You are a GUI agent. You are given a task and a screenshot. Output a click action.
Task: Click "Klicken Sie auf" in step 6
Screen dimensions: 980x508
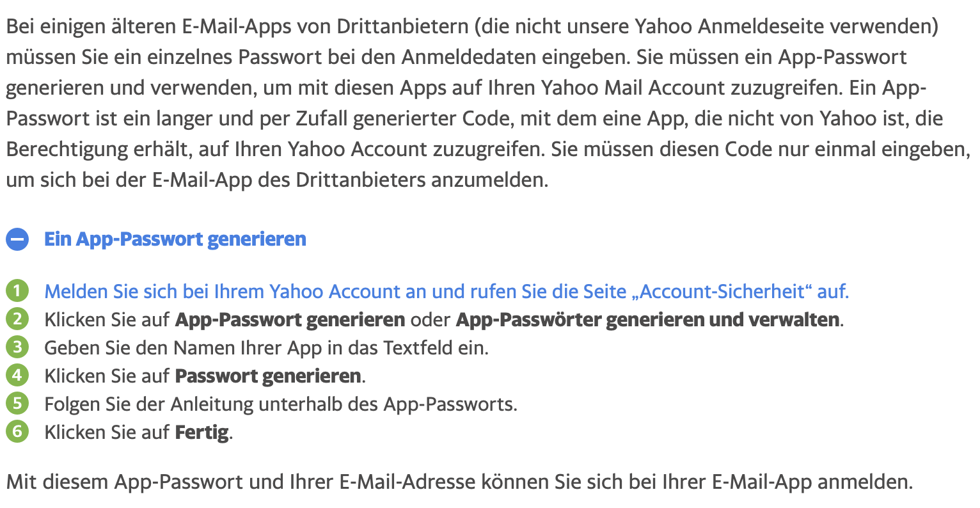coord(107,433)
